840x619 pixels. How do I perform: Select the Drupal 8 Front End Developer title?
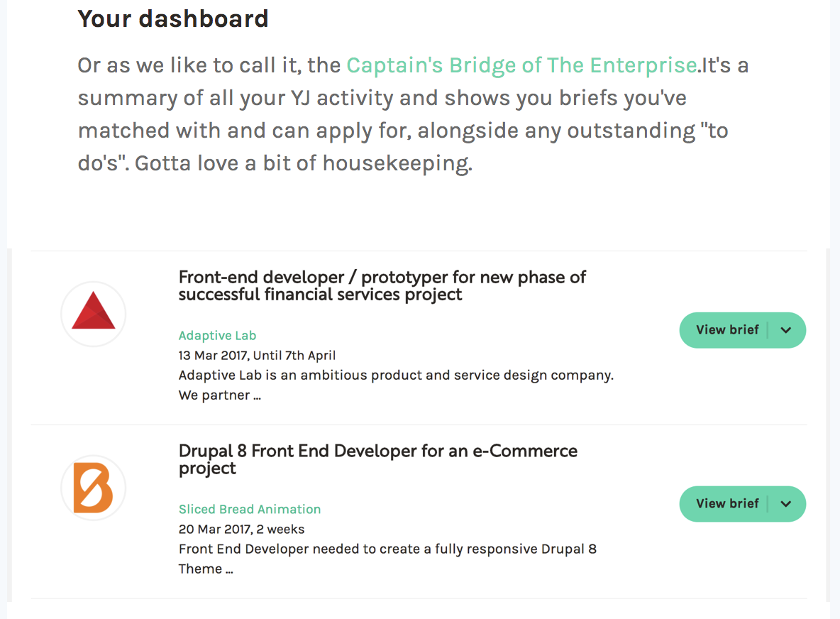point(377,459)
